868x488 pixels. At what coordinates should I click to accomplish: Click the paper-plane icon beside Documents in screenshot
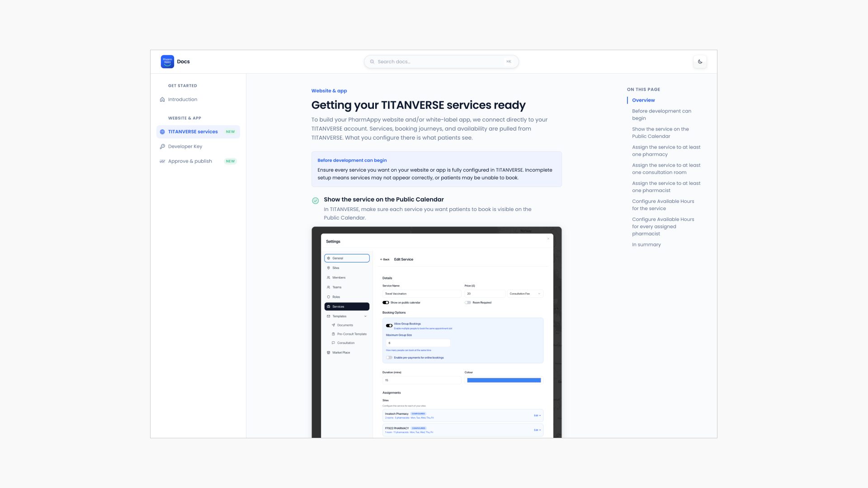click(334, 325)
